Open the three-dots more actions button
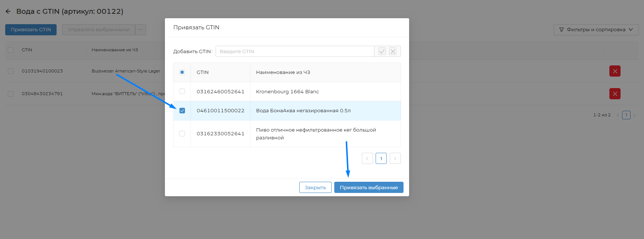This screenshot has width=644, height=239. [x=141, y=30]
